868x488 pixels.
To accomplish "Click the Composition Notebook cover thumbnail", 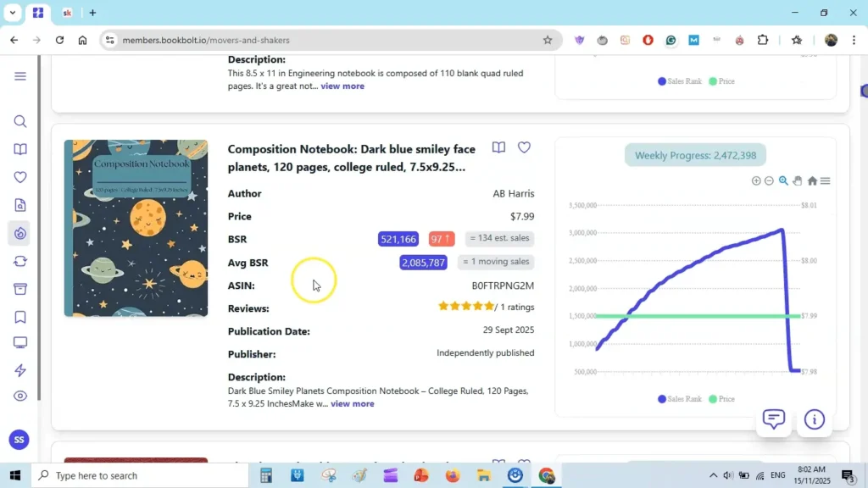I will click(136, 228).
